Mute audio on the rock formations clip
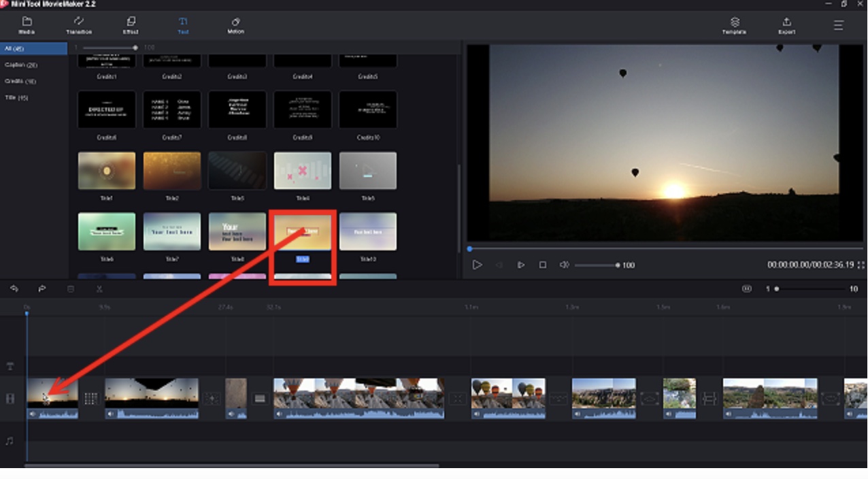Screen dimensions: 868x479 point(729,414)
